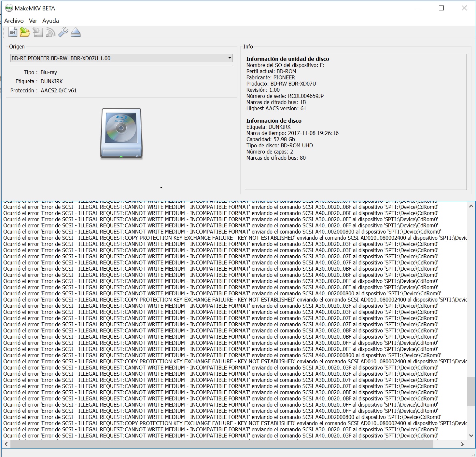Click the 'Highest AACS version: 61' line

[276, 108]
